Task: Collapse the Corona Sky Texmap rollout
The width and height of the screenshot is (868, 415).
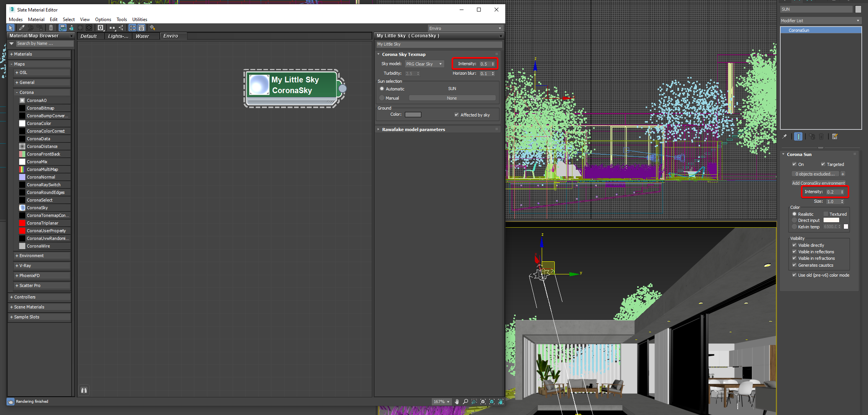Action: click(x=438, y=54)
